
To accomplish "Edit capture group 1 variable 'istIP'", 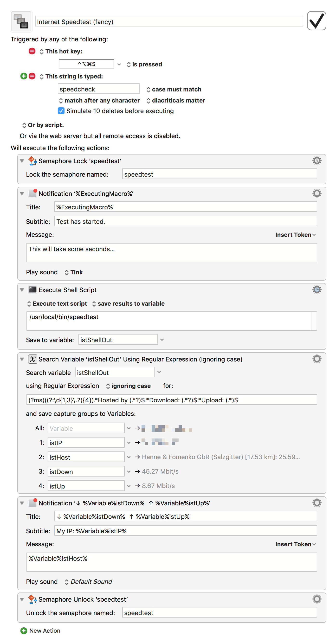I will click(x=86, y=443).
